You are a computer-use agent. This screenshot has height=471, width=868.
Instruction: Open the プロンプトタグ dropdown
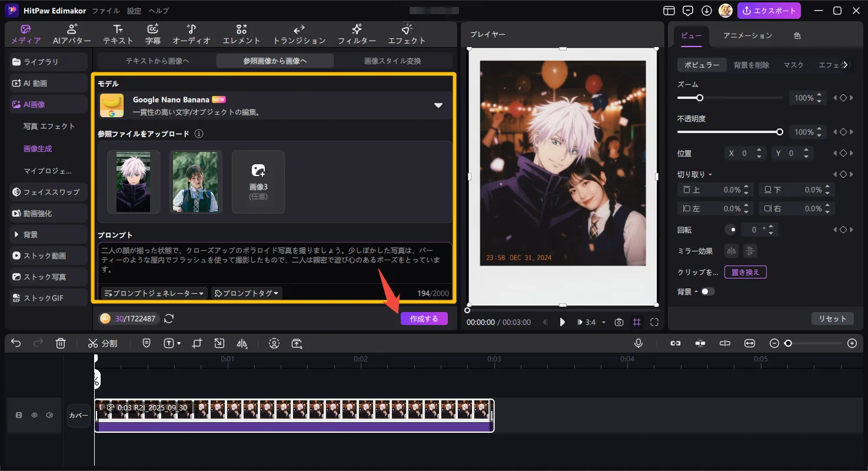[246, 293]
